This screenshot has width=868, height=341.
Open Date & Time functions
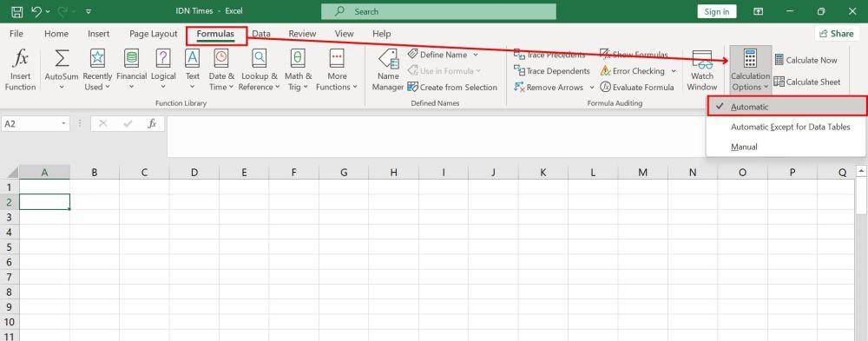click(x=221, y=69)
